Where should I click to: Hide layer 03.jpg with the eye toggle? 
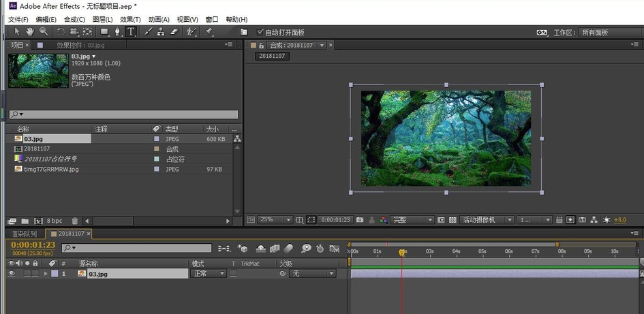click(x=12, y=273)
